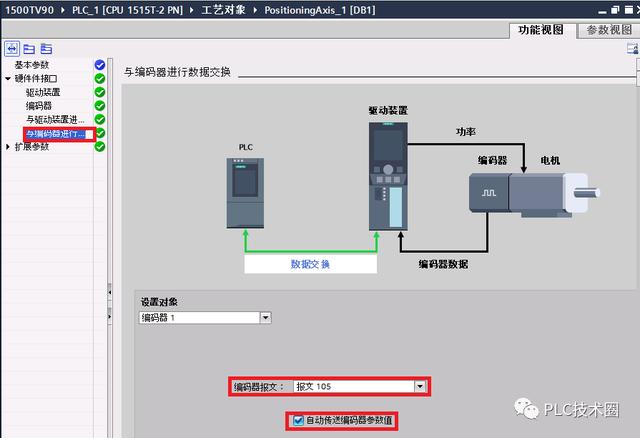Expand the 扩展参数 tree node

pyautogui.click(x=8, y=147)
